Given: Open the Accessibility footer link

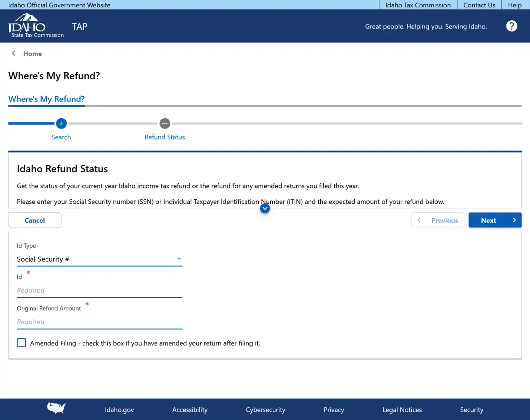Looking at the screenshot, I should (189, 410).
